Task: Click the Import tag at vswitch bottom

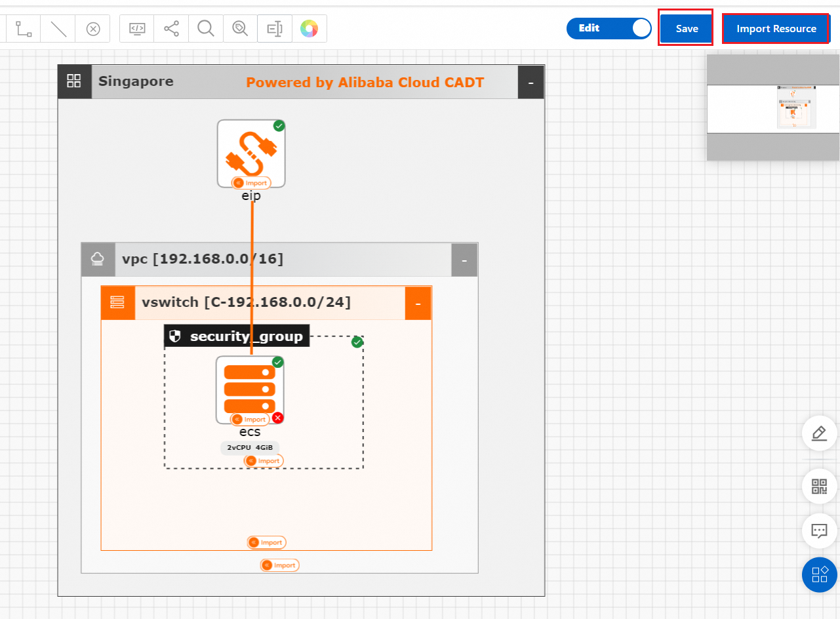Action: click(x=266, y=542)
